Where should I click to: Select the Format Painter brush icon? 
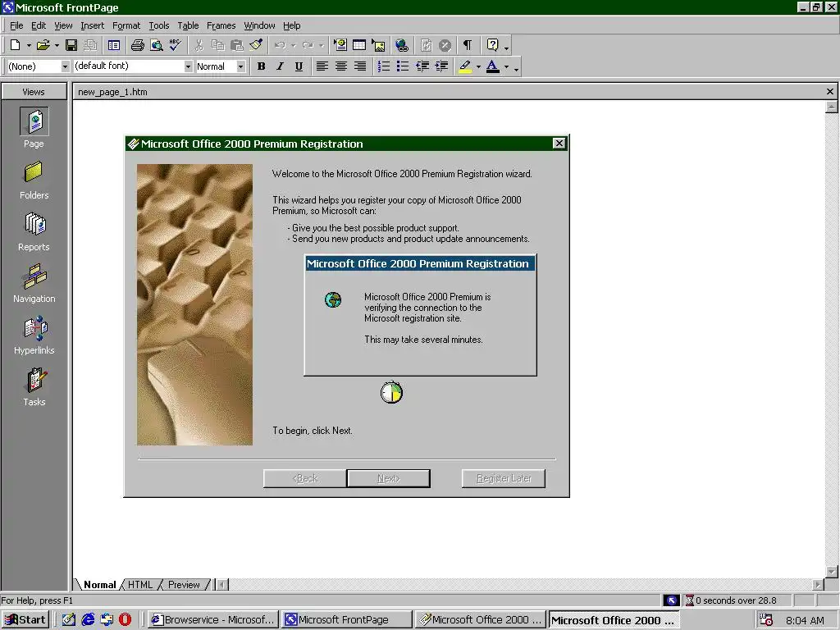pos(256,46)
